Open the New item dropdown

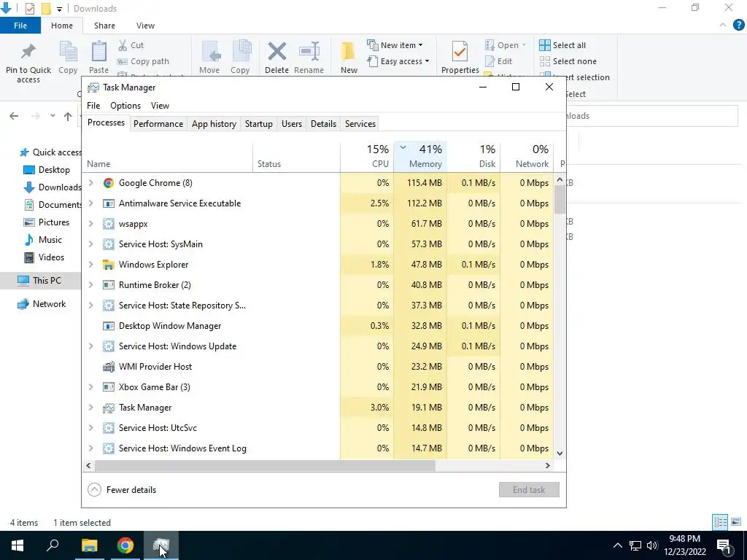coord(395,44)
